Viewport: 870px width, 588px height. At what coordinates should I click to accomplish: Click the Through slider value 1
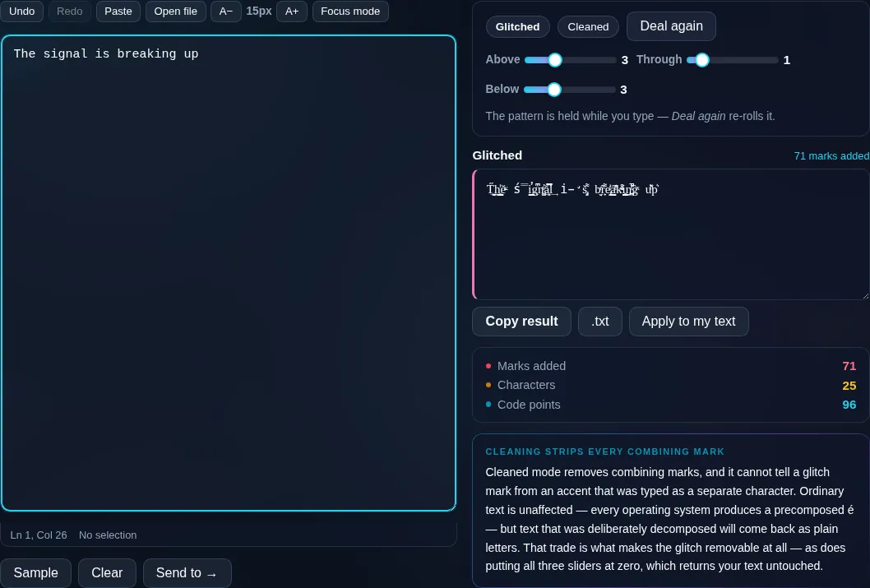(787, 60)
